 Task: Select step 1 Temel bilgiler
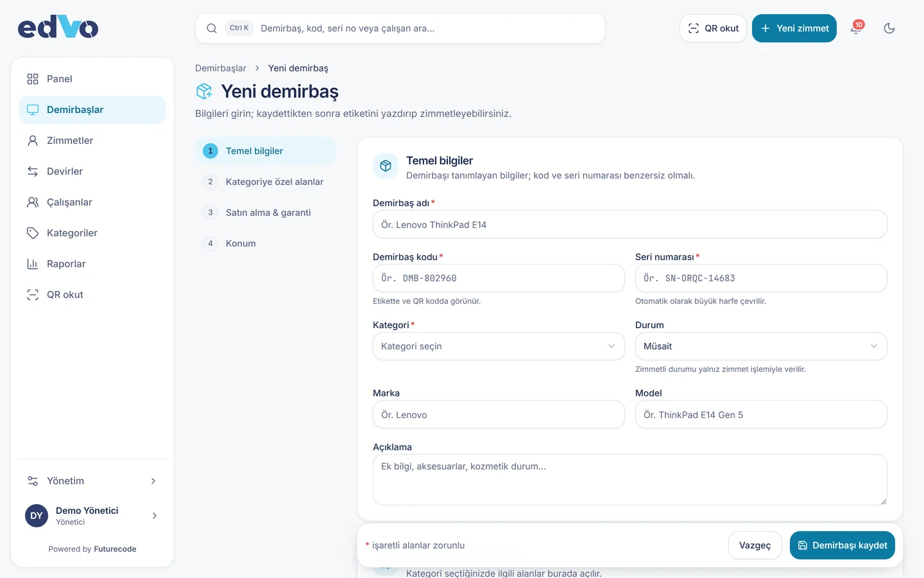click(x=266, y=151)
